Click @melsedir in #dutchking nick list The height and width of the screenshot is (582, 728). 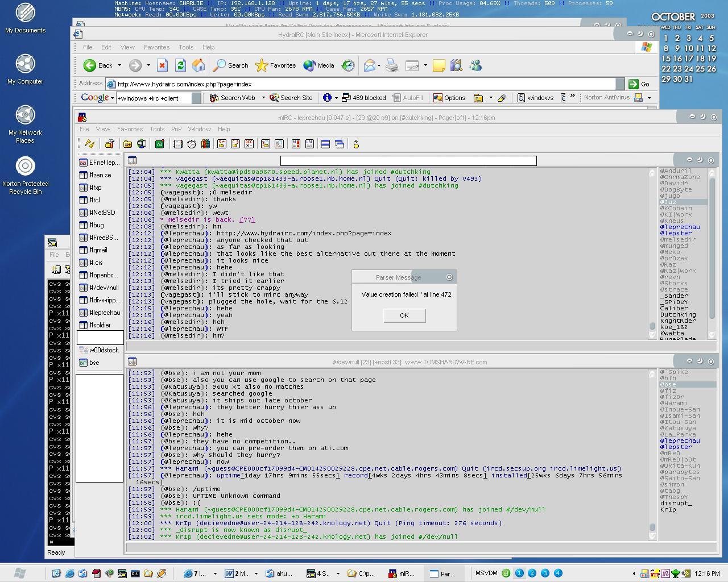click(x=677, y=239)
